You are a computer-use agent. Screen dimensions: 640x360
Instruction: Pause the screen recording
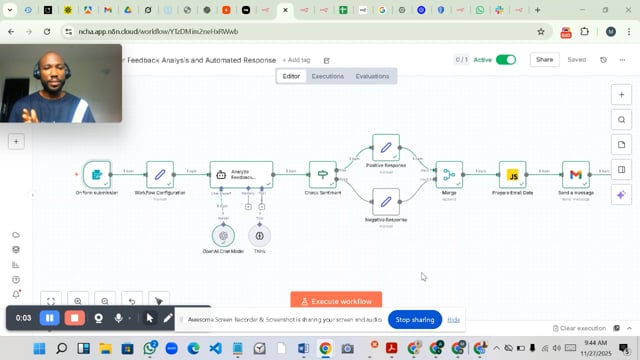49,318
